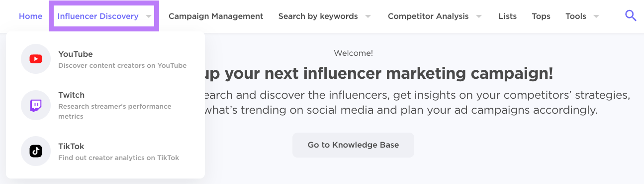Click the purple Twitch logo icon
Screen dimensions: 644x184
point(36,105)
